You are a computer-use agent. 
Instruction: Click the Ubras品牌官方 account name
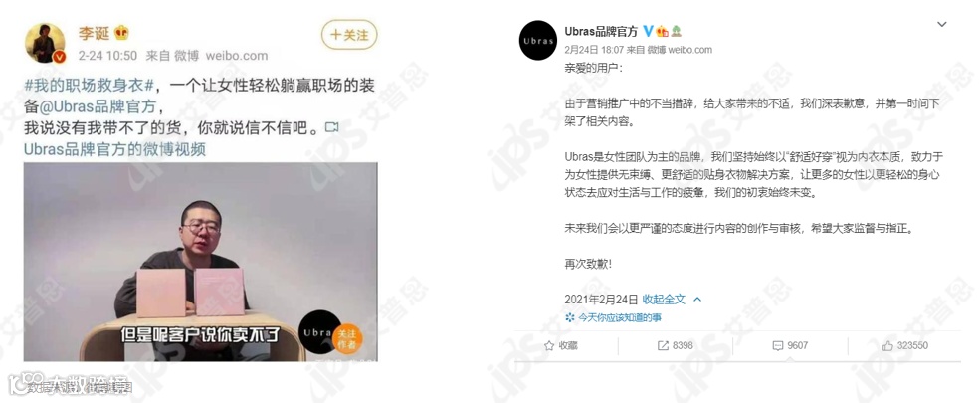point(601,31)
